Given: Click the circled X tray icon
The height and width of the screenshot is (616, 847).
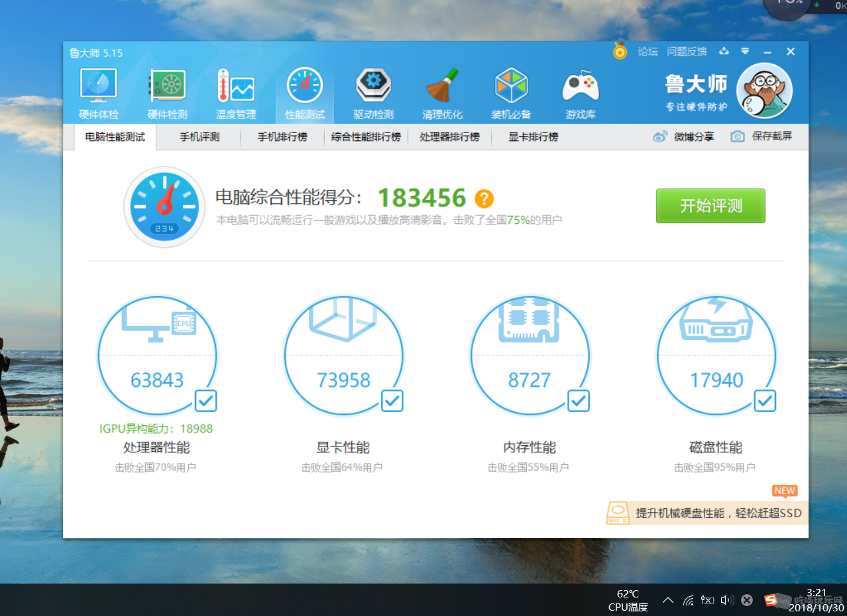Looking at the screenshot, I should 747,600.
